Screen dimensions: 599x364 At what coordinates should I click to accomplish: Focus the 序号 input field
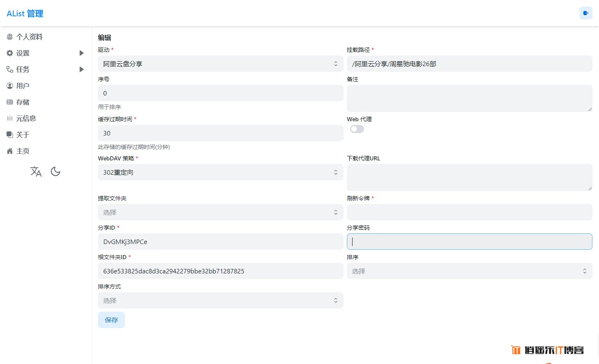[x=221, y=93]
